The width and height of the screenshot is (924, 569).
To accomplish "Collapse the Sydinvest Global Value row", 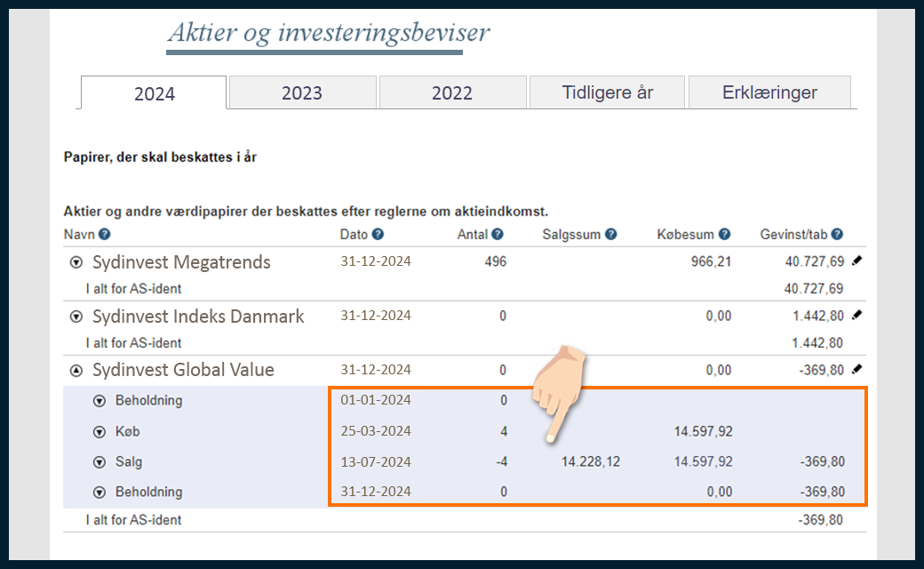I will click(x=76, y=371).
